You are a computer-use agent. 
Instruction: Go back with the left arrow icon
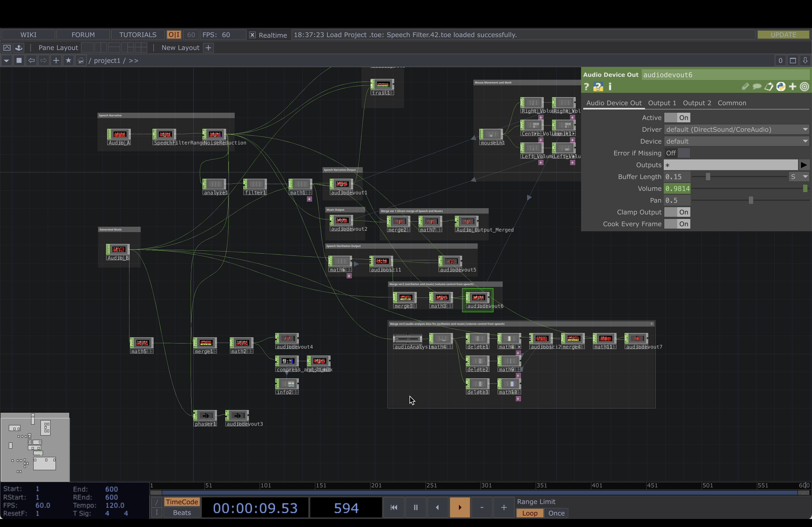pyautogui.click(x=31, y=61)
